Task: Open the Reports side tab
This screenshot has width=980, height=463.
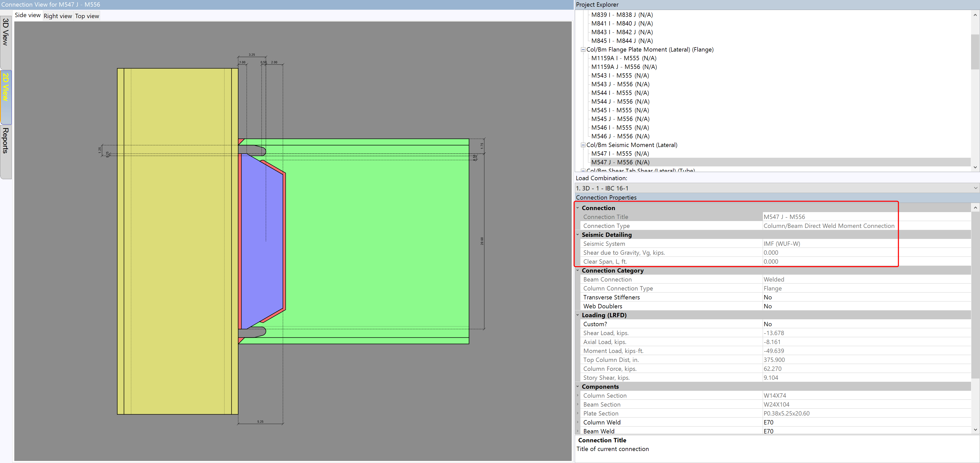Action: [x=6, y=141]
